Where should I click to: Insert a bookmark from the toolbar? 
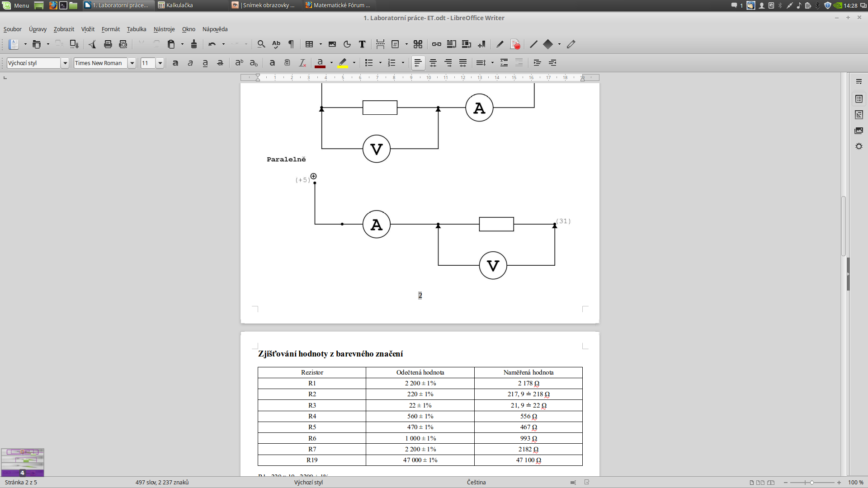481,44
